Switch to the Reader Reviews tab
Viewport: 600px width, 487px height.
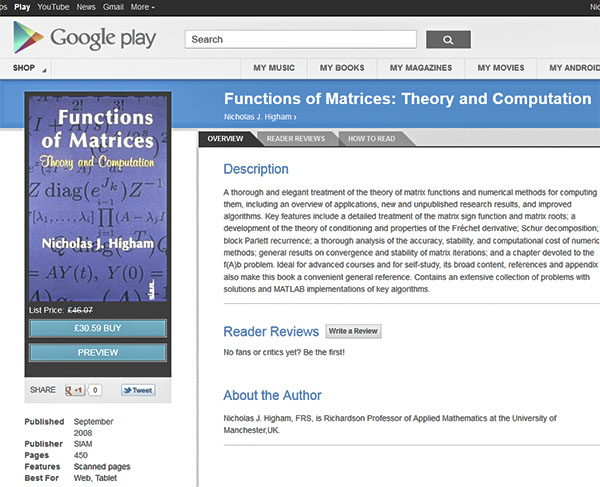(295, 139)
